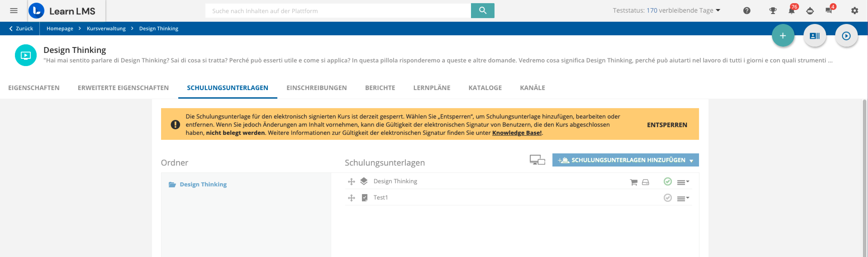Open options menu of Design Thinking row
Viewport: 868px width, 257px height.
(683, 182)
